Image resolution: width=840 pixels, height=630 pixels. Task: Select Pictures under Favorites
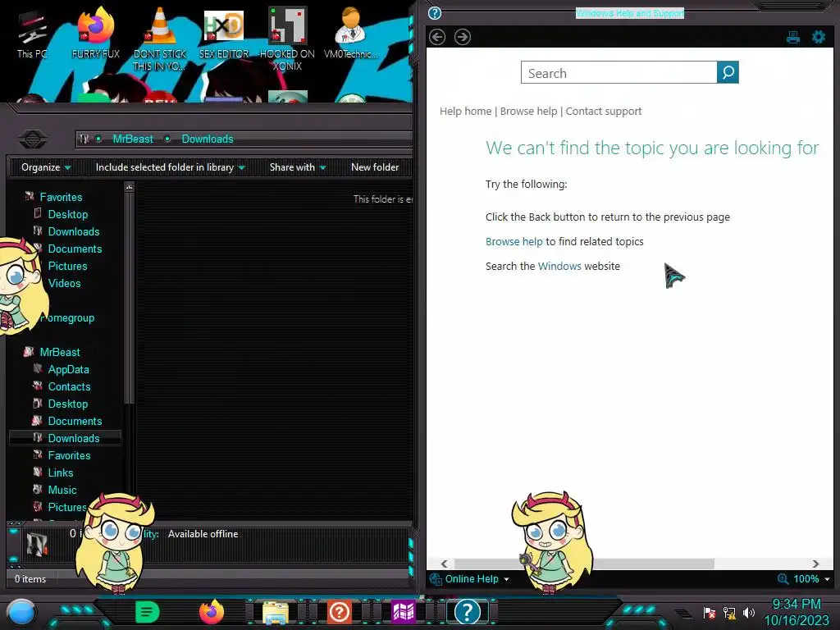67,266
